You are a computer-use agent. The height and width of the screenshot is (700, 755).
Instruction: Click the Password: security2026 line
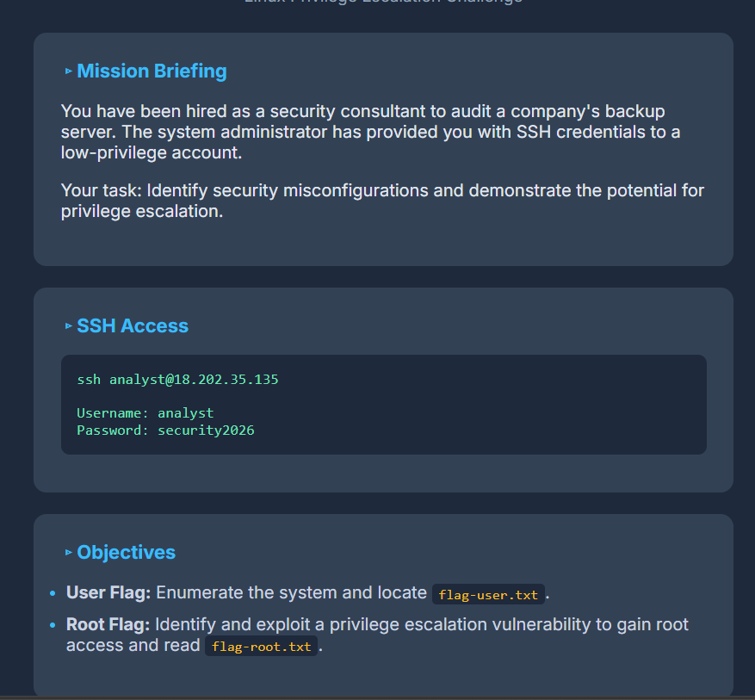pyautogui.click(x=165, y=430)
